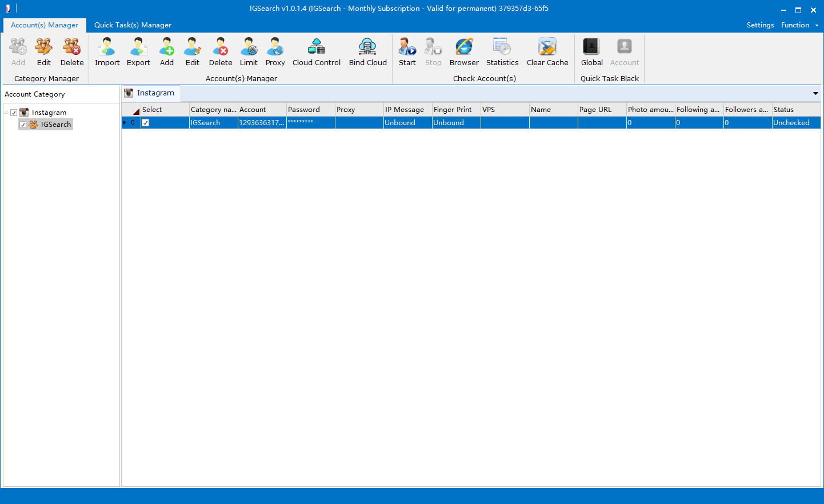The image size is (824, 504).
Task: Export accounts using the Export icon
Action: point(138,47)
